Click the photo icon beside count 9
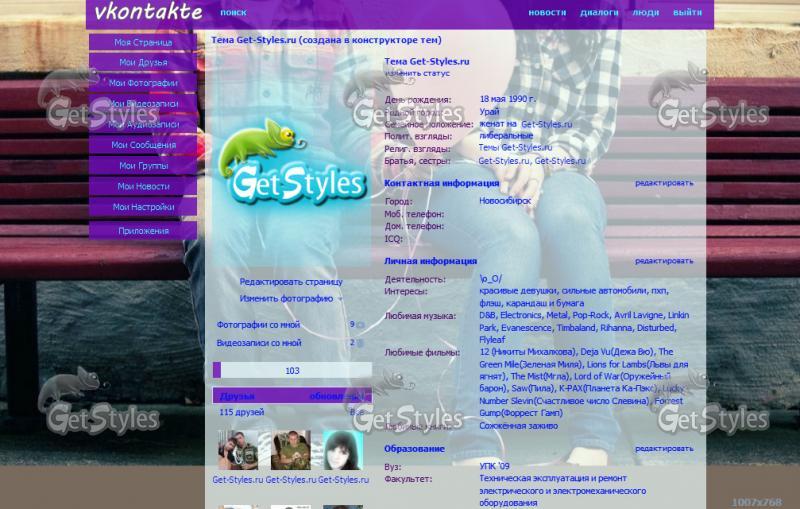Image resolution: width=800 pixels, height=509 pixels. pyautogui.click(x=361, y=325)
